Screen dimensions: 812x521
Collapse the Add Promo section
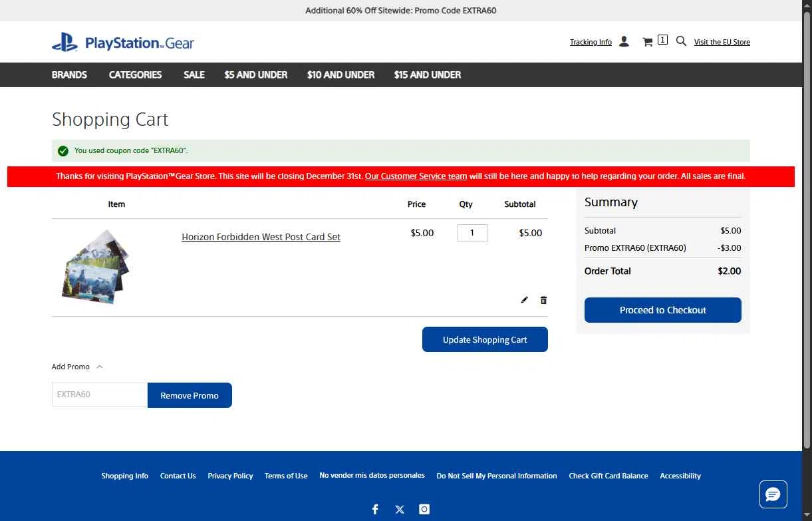(x=77, y=367)
